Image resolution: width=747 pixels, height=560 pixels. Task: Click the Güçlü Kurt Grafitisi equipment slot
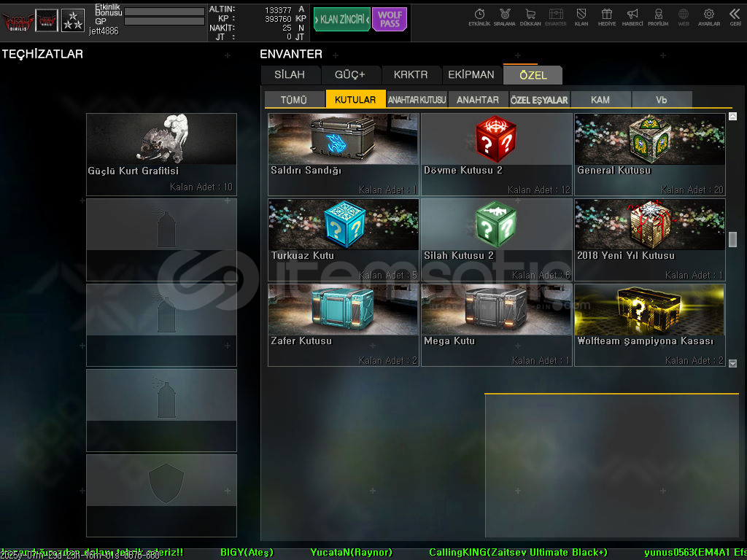tap(161, 155)
